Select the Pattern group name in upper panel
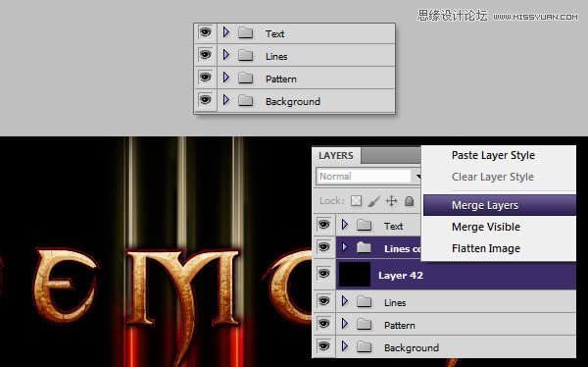 click(281, 79)
